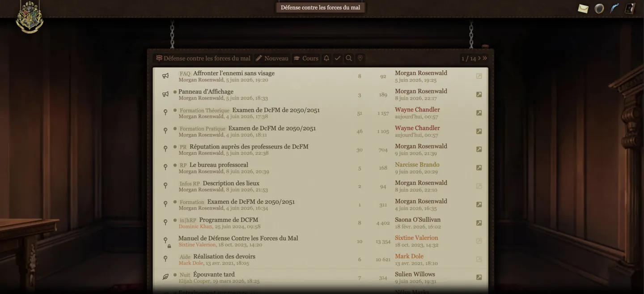Jump to last page double chevron
Viewport: 644px width, 294px height.
pos(485,58)
